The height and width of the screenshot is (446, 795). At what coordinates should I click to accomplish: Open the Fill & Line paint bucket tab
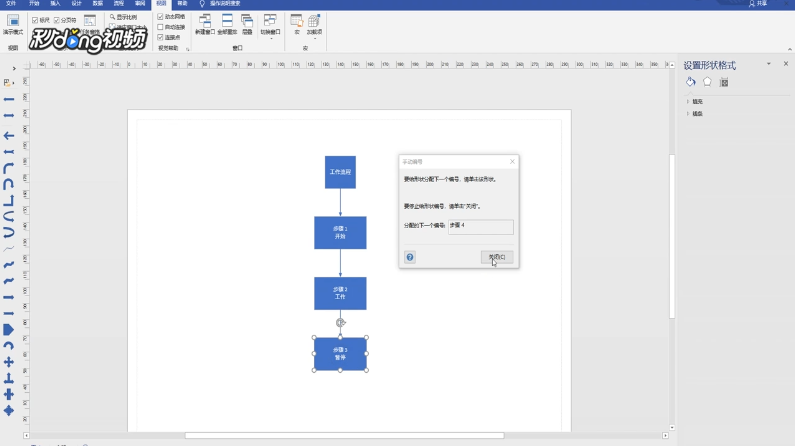point(691,82)
